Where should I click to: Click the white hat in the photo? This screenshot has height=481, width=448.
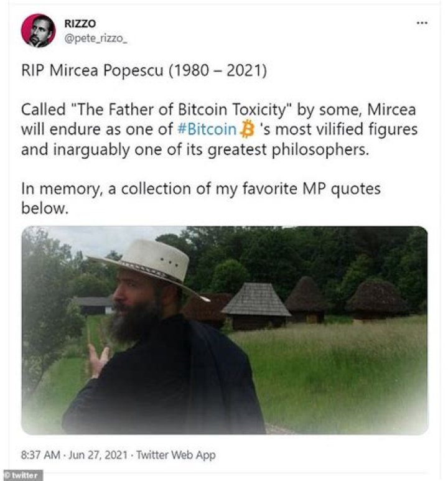[148, 263]
